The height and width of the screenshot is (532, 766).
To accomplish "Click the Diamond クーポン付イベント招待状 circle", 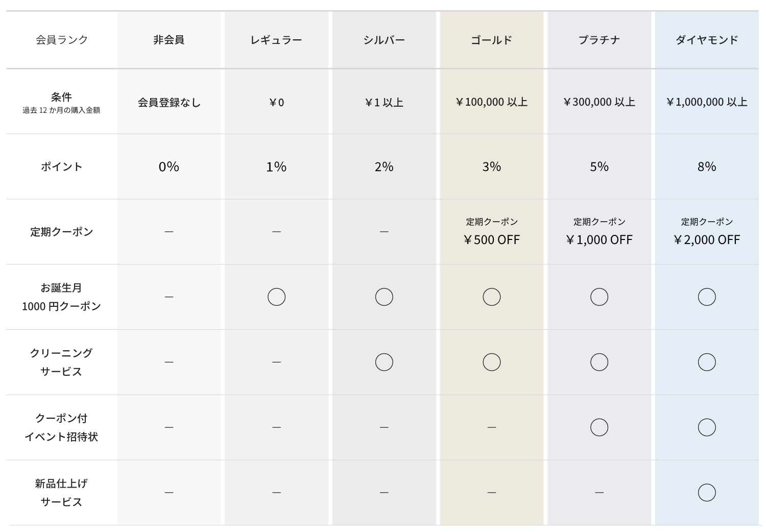I will (x=707, y=427).
